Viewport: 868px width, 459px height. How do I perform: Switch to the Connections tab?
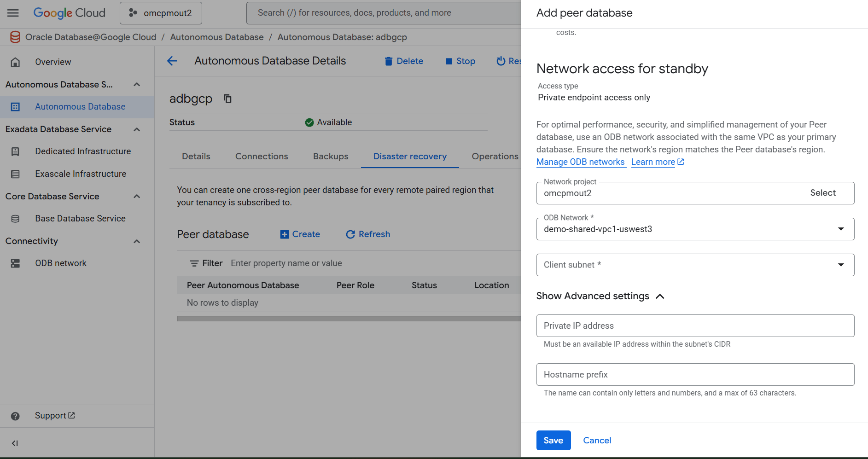[x=262, y=156]
